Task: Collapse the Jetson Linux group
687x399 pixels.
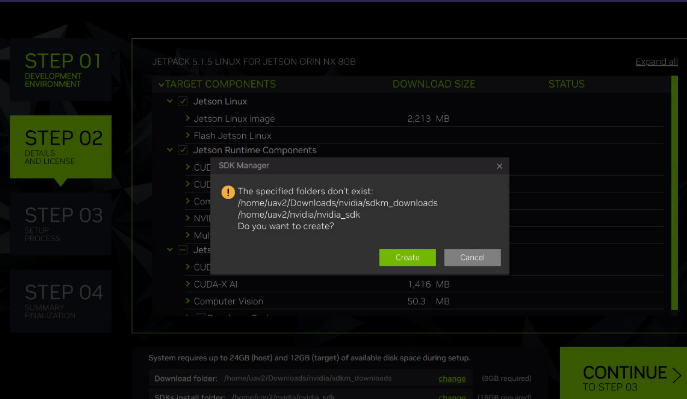Action: pyautogui.click(x=170, y=101)
